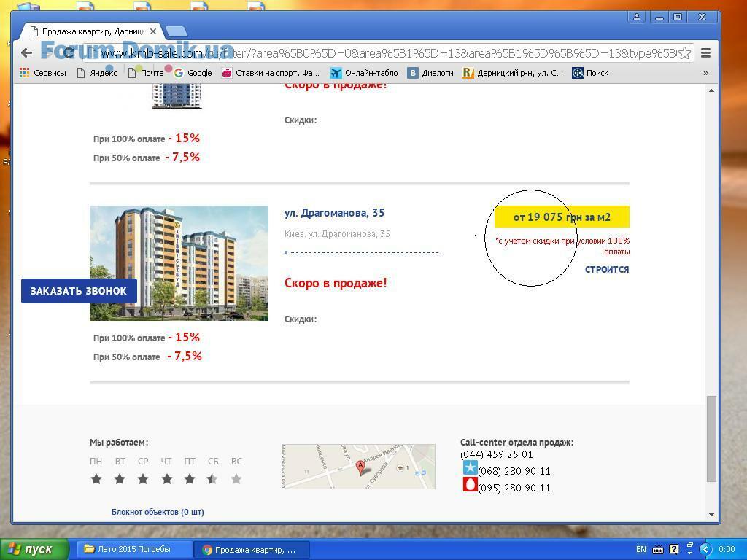The image size is (747, 560).
Task: Open the Диалоги VK bookmark
Action: click(430, 73)
